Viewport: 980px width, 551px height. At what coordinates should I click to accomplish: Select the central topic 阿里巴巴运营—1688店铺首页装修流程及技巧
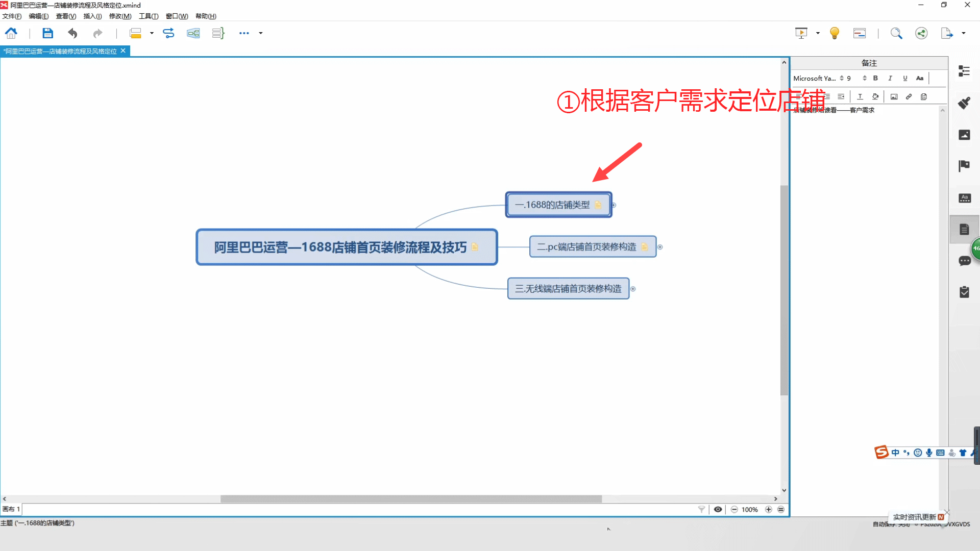[347, 247]
